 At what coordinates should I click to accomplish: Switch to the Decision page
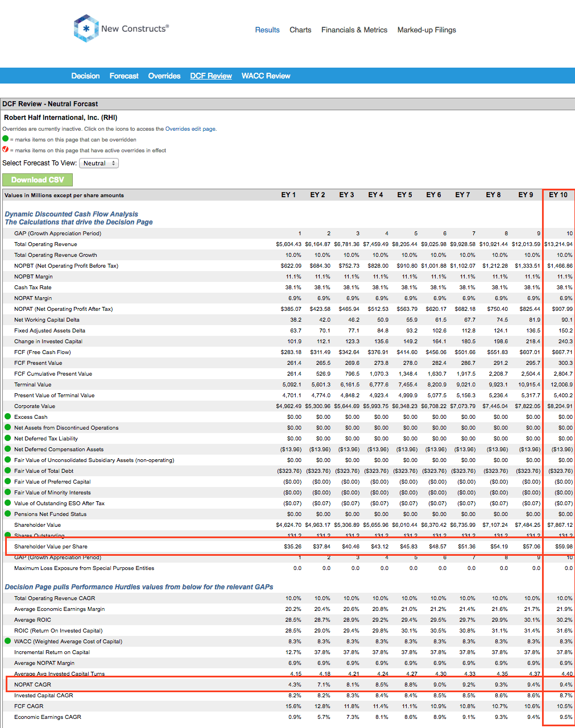[x=85, y=76]
